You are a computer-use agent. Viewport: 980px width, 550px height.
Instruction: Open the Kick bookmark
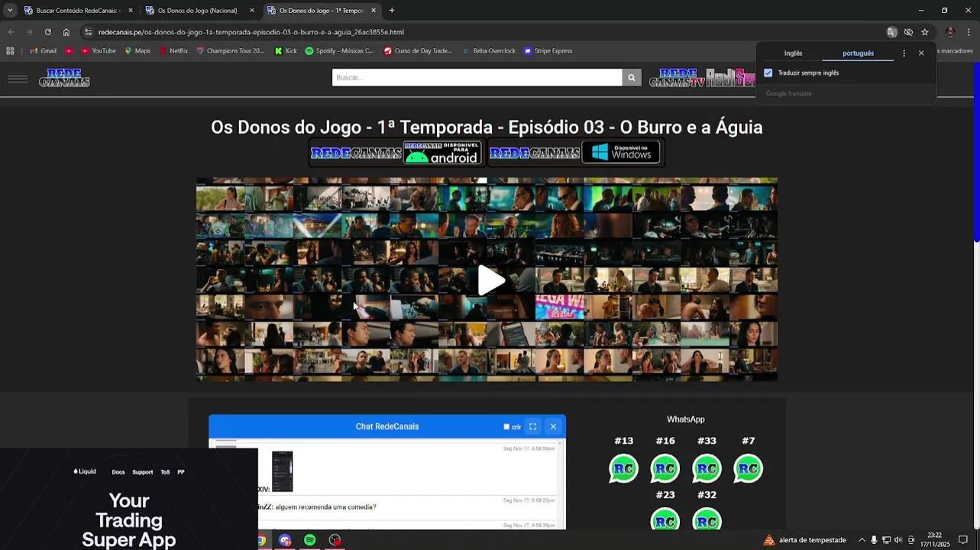point(286,51)
